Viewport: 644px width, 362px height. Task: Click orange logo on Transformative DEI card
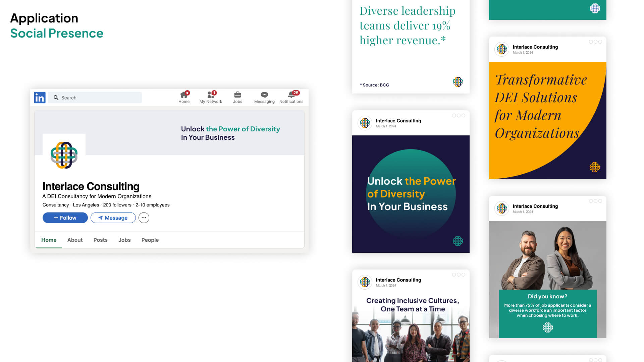[595, 167]
